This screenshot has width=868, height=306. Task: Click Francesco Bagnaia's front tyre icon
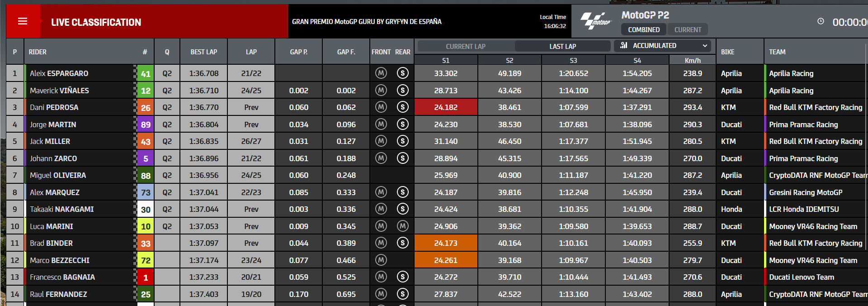coord(381,277)
